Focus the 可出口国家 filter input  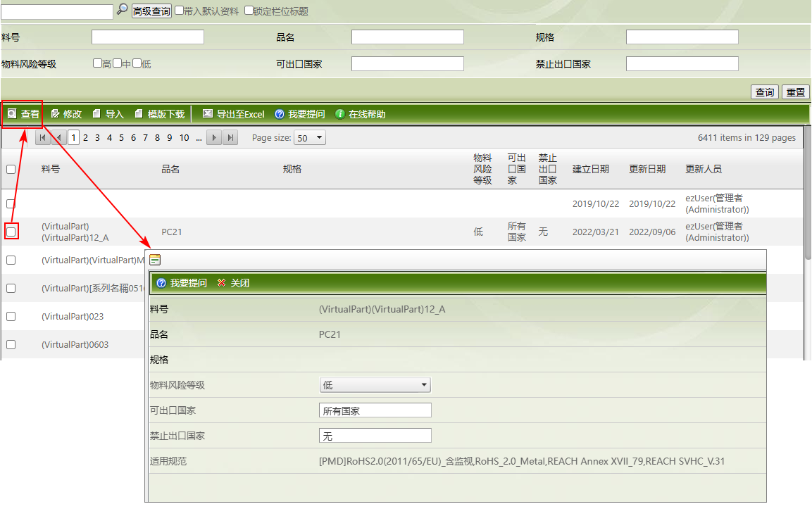(x=408, y=63)
